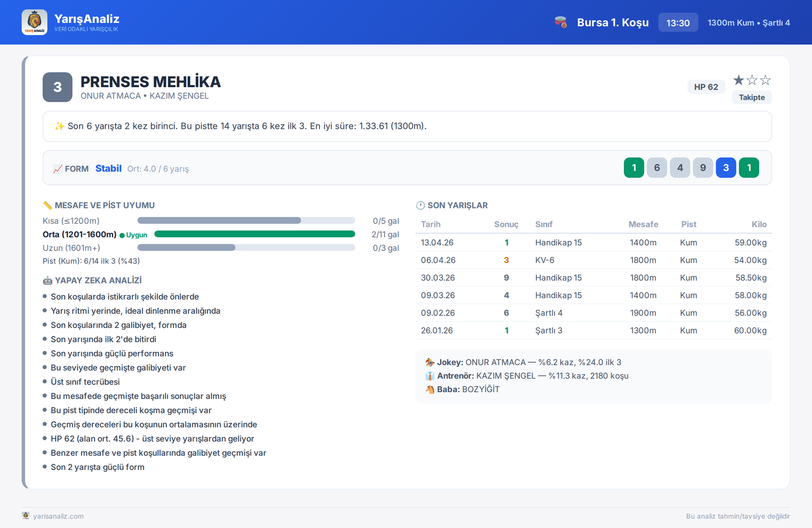The width and height of the screenshot is (812, 528).
Task: Click the first green 1 form badge
Action: pyautogui.click(x=634, y=168)
